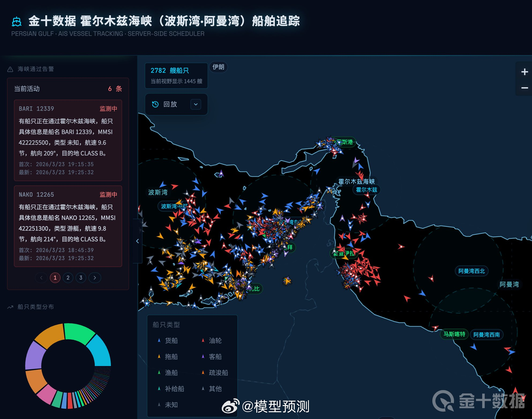
Task: Click the warning triangle alert icon
Action: click(x=10, y=69)
